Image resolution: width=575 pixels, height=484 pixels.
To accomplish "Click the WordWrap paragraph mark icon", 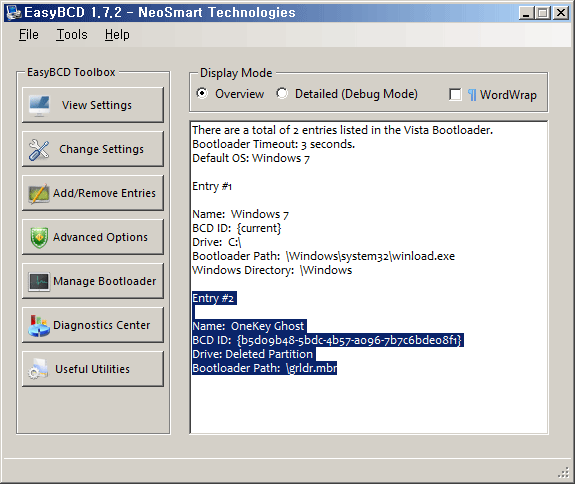I will (472, 95).
